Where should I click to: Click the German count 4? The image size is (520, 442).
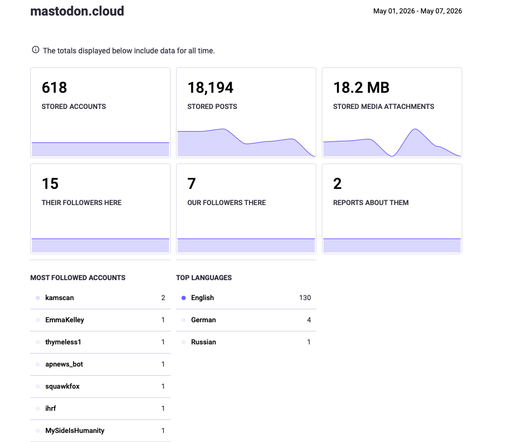[309, 320]
